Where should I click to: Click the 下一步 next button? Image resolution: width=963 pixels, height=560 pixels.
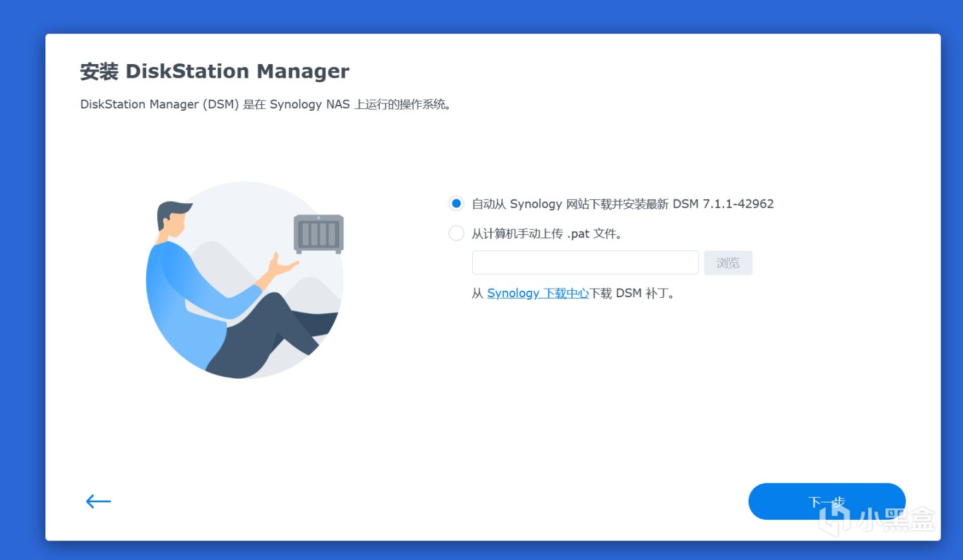click(x=827, y=502)
